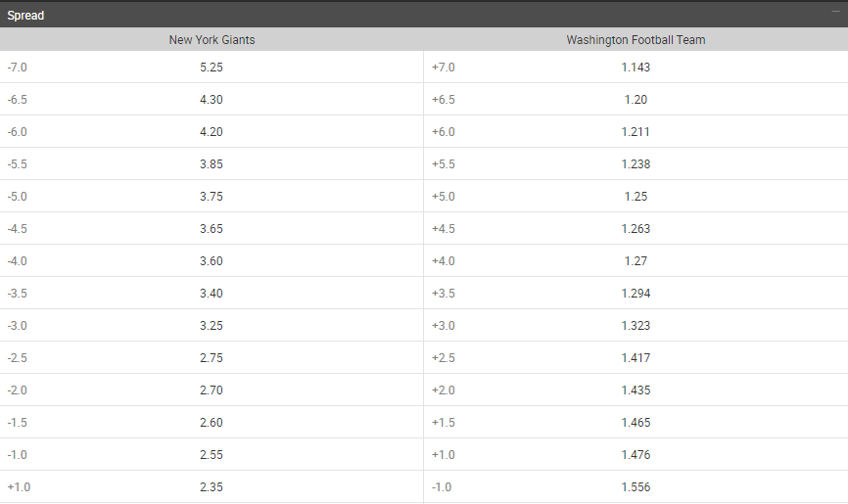Pick Giants -6.5 odds 4.30

click(x=212, y=100)
